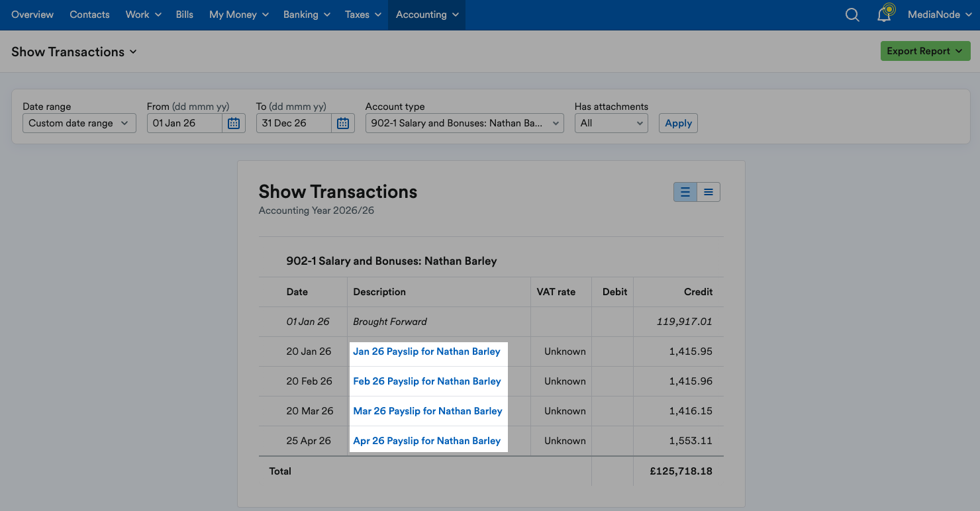The image size is (980, 511).
Task: Open the search magnifier icon
Action: [852, 15]
